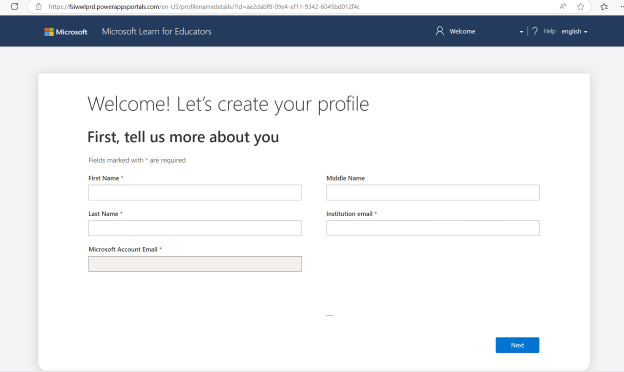Click the user profile icon

coord(440,31)
